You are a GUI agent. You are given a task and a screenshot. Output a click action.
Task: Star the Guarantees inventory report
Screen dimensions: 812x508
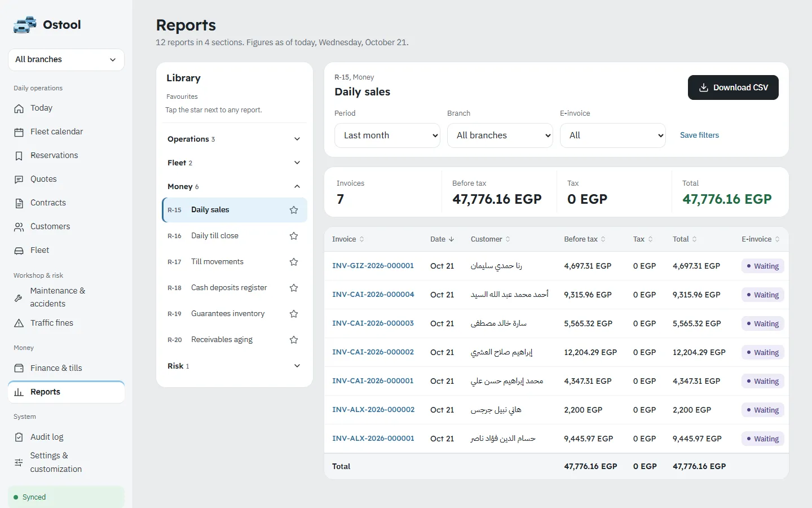pyautogui.click(x=294, y=314)
